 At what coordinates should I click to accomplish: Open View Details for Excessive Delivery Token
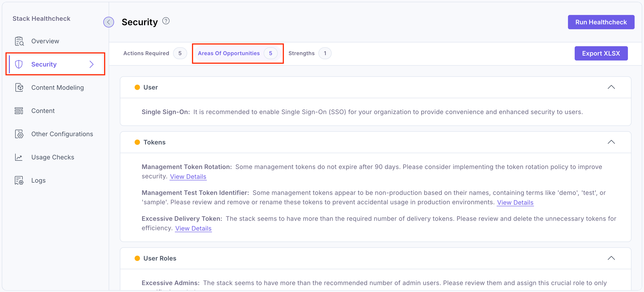193,228
